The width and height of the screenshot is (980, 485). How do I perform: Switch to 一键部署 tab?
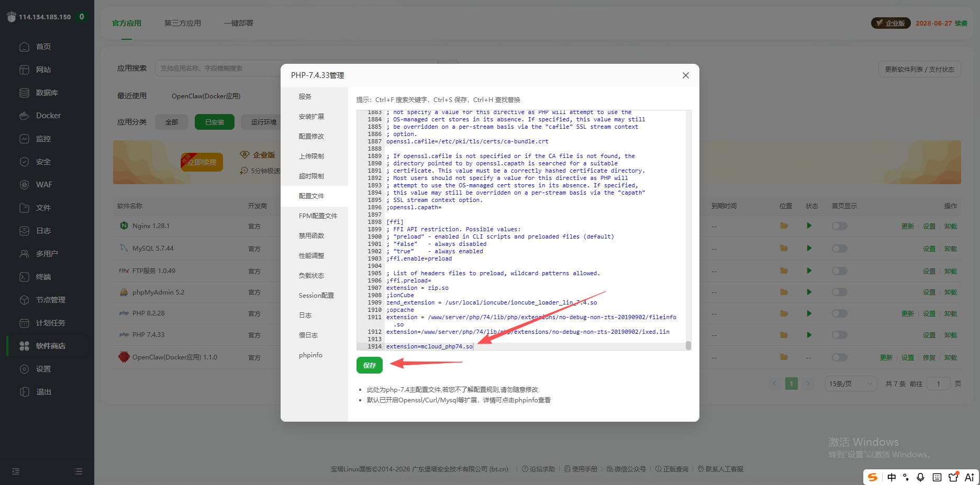[x=239, y=23]
